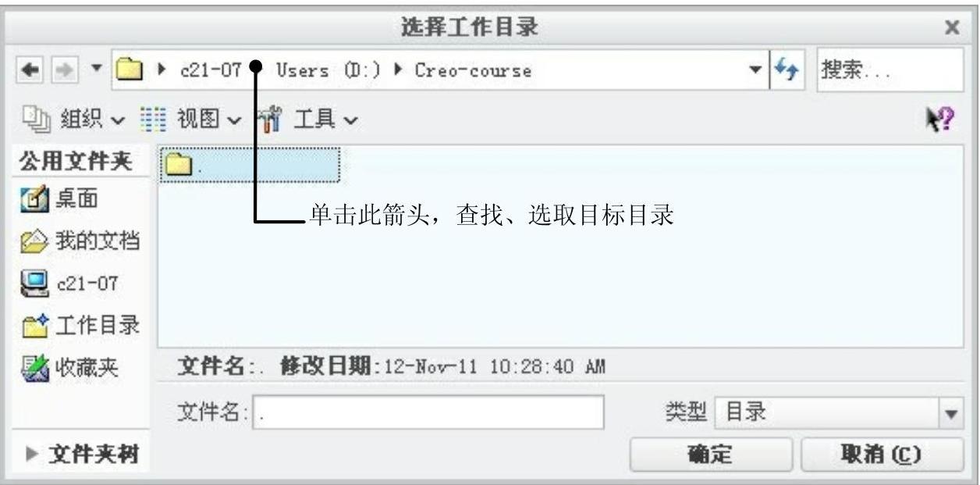Click the 确定 button

click(710, 455)
